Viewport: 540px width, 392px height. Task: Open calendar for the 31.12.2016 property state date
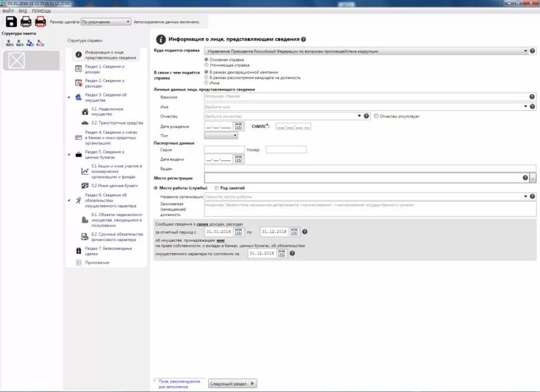[x=282, y=254]
